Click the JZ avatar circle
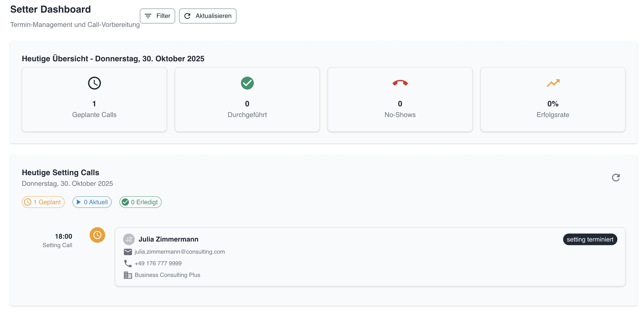The image size is (644, 313). point(129,239)
